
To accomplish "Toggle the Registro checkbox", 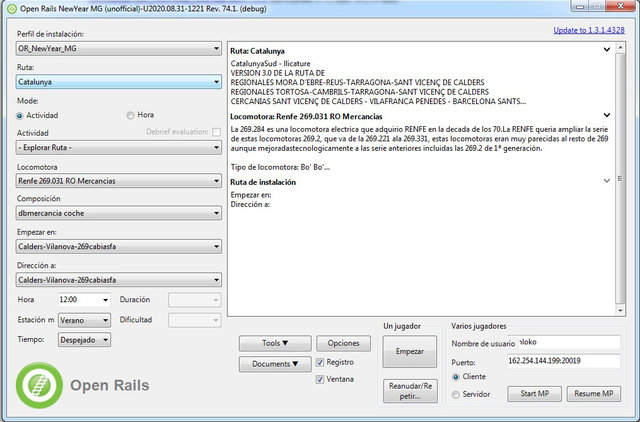I will click(321, 362).
